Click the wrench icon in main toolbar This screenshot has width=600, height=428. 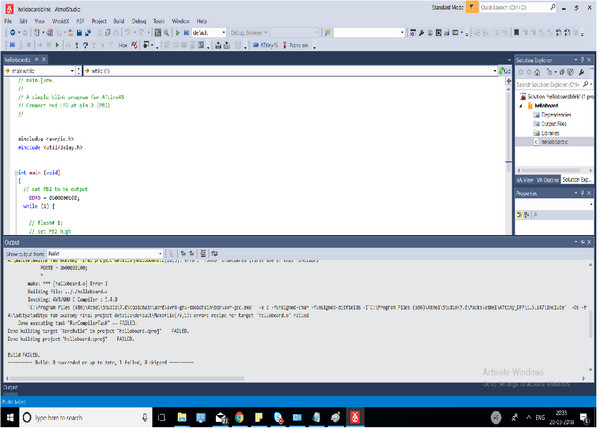click(421, 33)
